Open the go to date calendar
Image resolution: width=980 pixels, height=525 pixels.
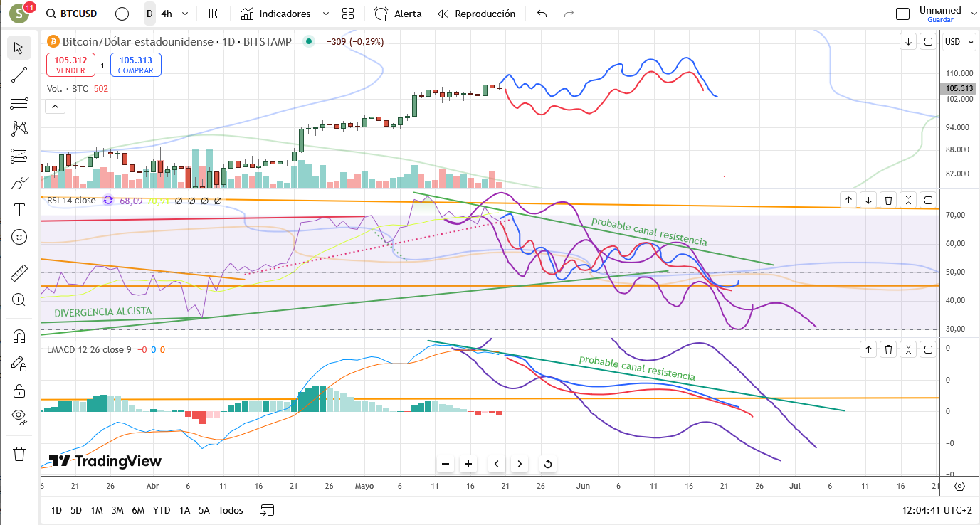click(x=268, y=510)
